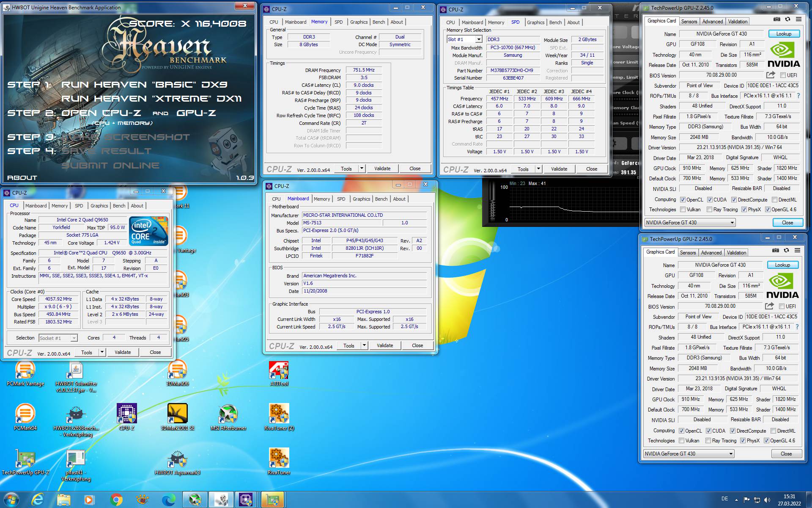Click the screenshot camera icon in lower GPU-Z window

(x=776, y=250)
